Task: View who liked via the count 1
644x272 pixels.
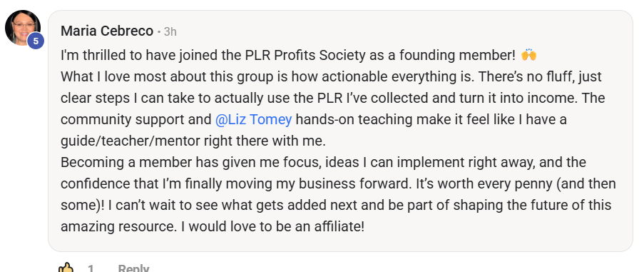Action: click(91, 268)
